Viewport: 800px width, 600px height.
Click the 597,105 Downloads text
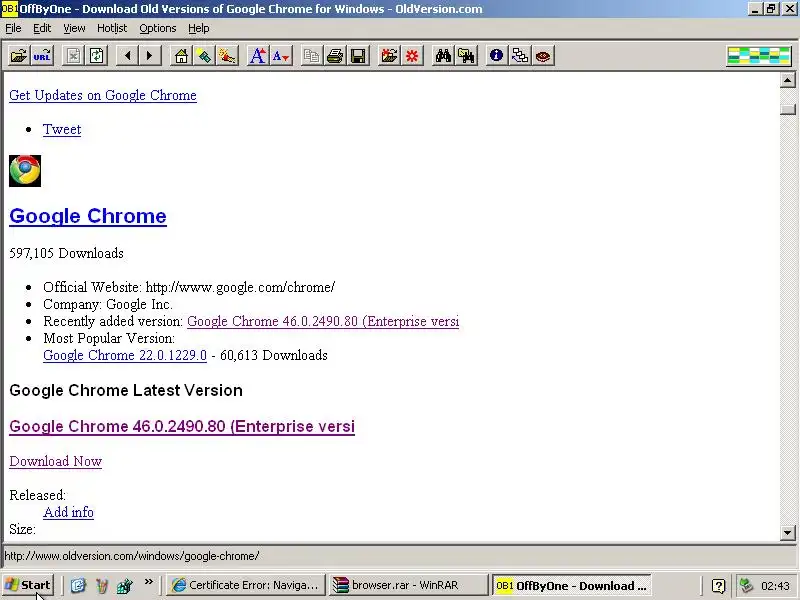point(66,254)
